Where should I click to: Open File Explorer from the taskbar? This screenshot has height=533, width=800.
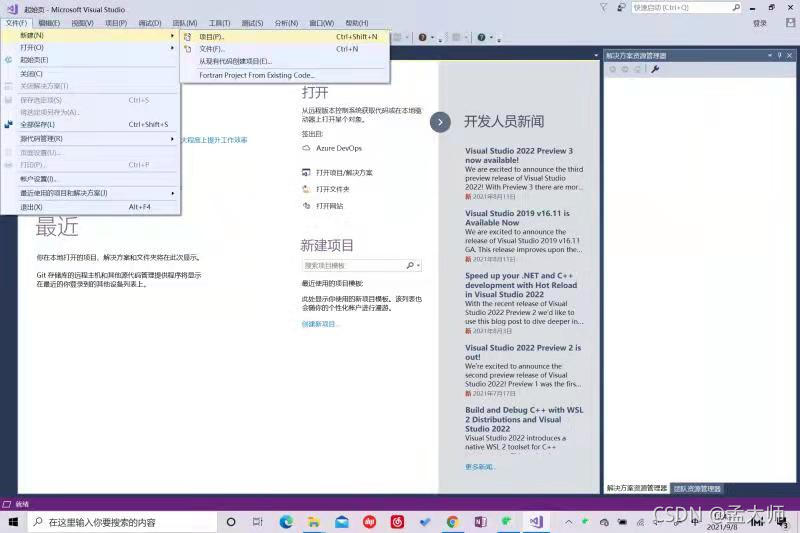tap(314, 522)
